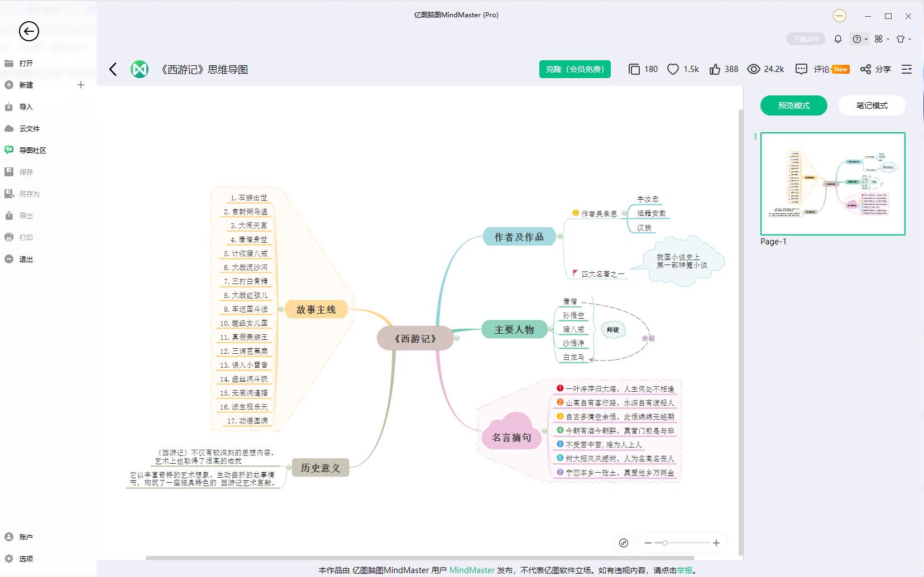Open 导图社区 in the sidebar
Screen dimensions: 924x577
click(32, 150)
